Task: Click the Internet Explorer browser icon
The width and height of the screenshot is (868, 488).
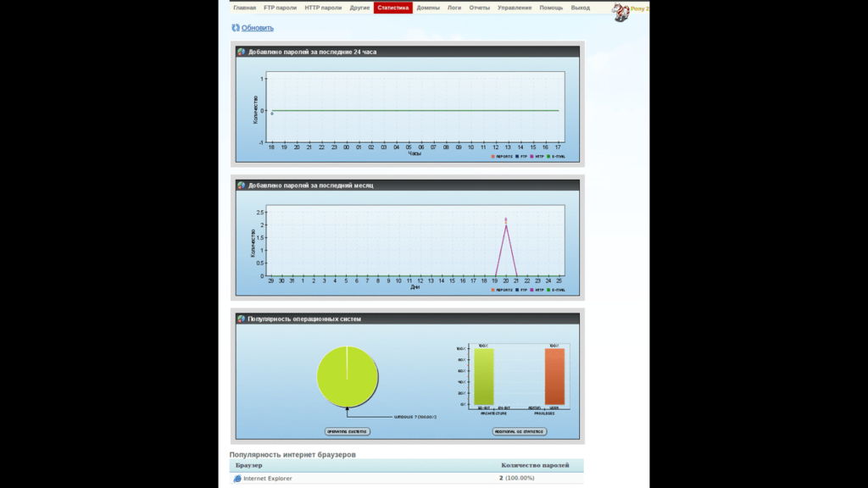Action: click(x=237, y=479)
